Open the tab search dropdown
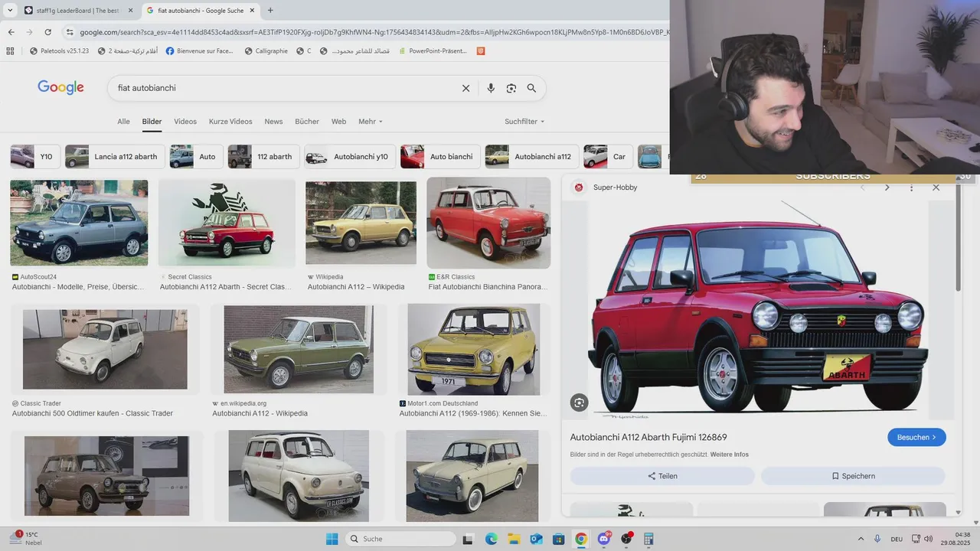 click(10, 11)
